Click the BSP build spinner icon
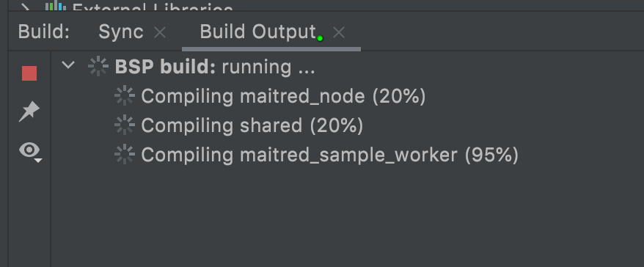The width and height of the screenshot is (644, 267). [98, 66]
